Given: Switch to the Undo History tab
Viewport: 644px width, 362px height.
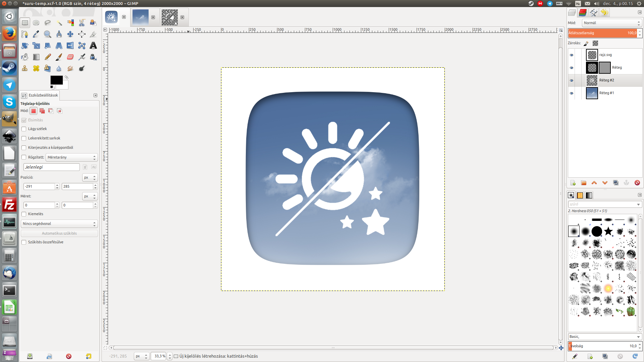Looking at the screenshot, I should coord(604,13).
